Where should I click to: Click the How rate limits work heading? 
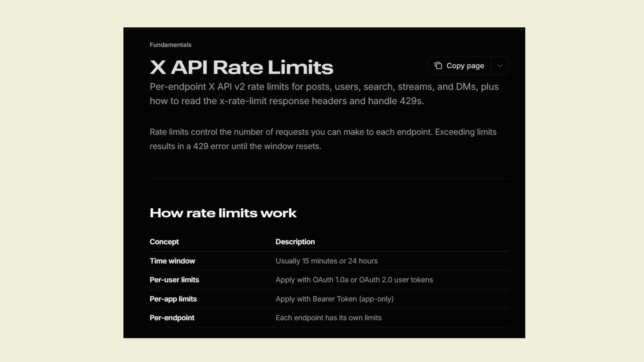[223, 213]
